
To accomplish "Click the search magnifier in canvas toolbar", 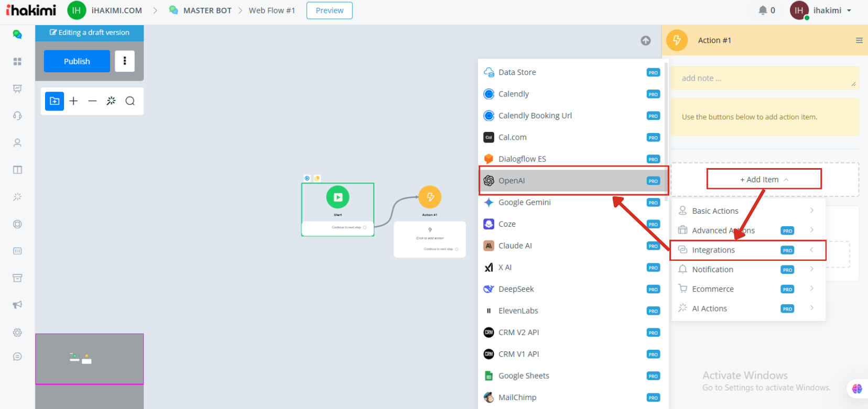I will [130, 101].
